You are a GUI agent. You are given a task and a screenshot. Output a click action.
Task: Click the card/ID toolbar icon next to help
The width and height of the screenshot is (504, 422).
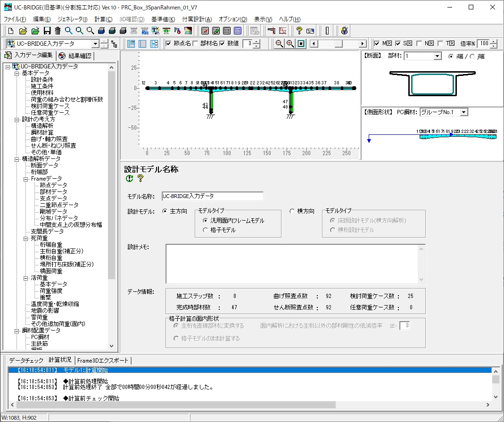coord(310,31)
